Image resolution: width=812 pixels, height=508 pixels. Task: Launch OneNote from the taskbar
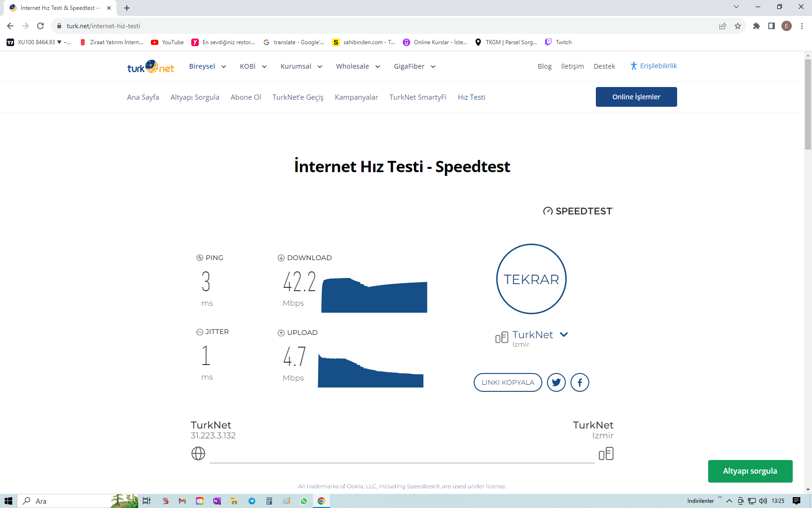[x=217, y=501]
